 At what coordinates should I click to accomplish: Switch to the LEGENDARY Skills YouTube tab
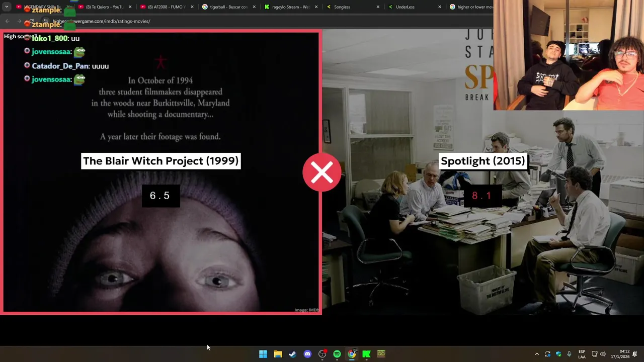point(43,7)
